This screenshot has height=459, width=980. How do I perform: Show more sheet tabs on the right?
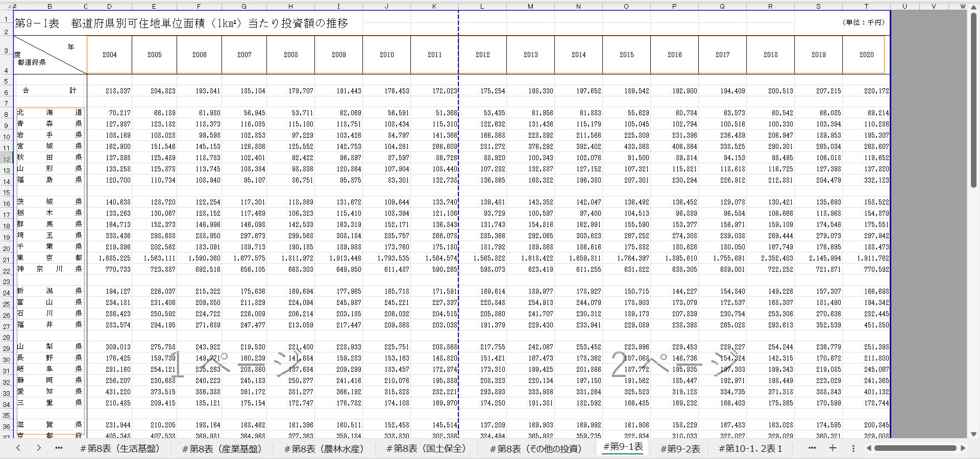(x=812, y=448)
